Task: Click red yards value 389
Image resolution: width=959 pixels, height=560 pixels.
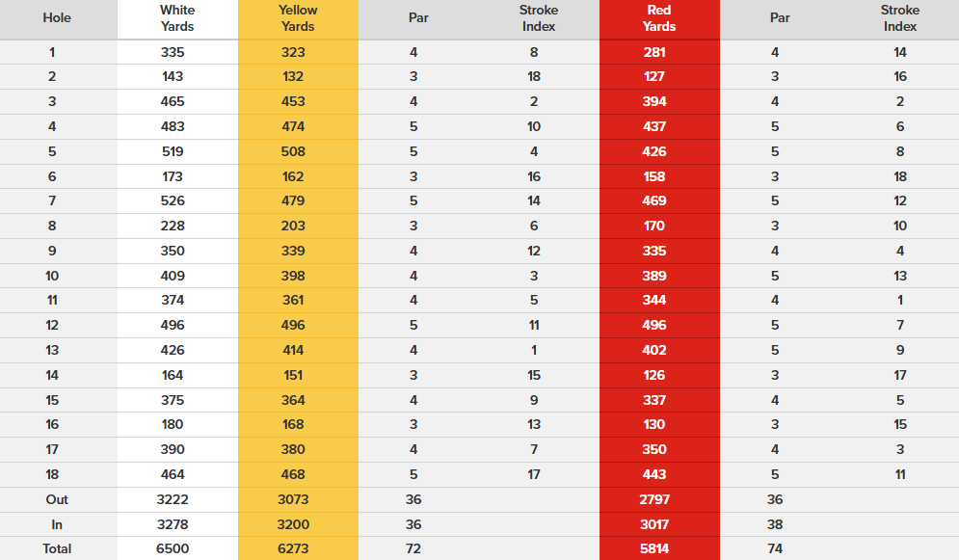Action: 653,277
